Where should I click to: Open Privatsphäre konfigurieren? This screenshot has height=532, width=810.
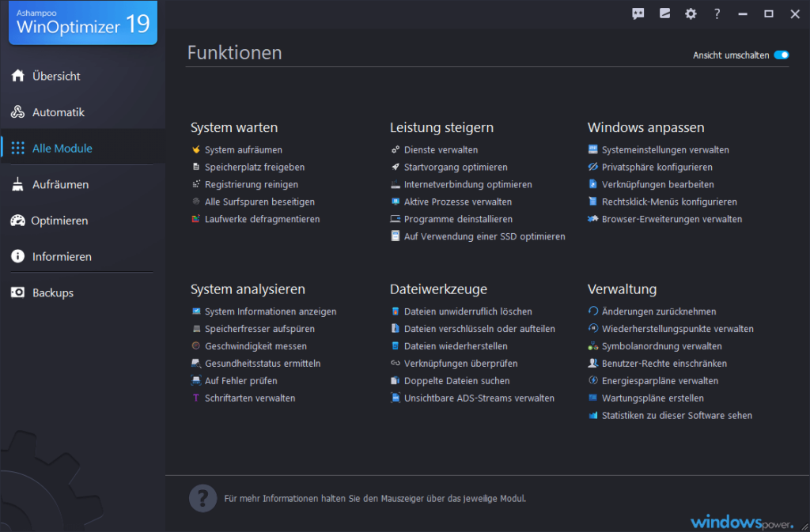[x=657, y=167]
